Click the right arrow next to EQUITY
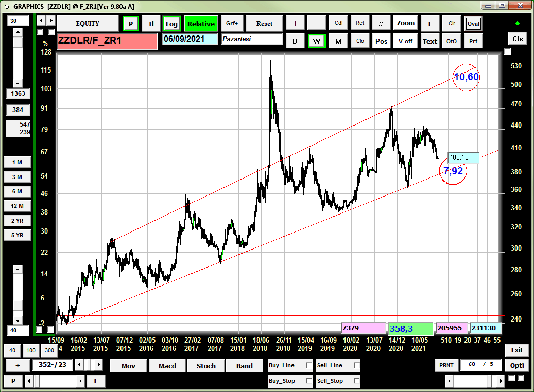534x392 pixels. pos(51,21)
